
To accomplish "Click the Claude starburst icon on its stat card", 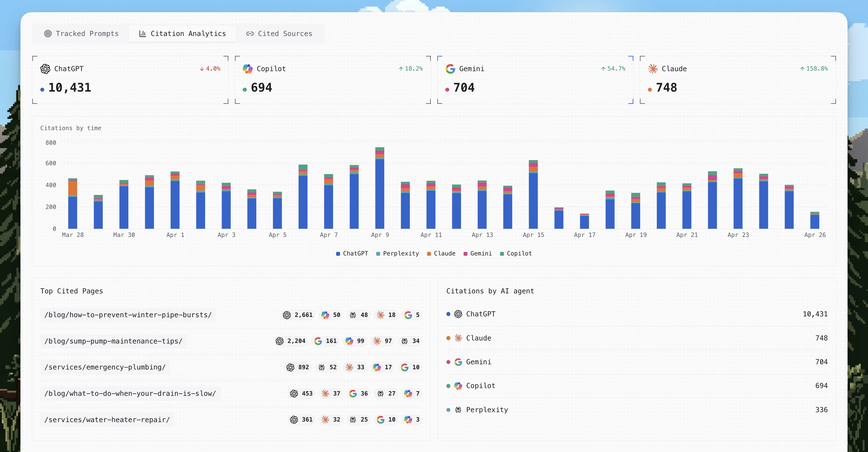I will click(x=652, y=68).
